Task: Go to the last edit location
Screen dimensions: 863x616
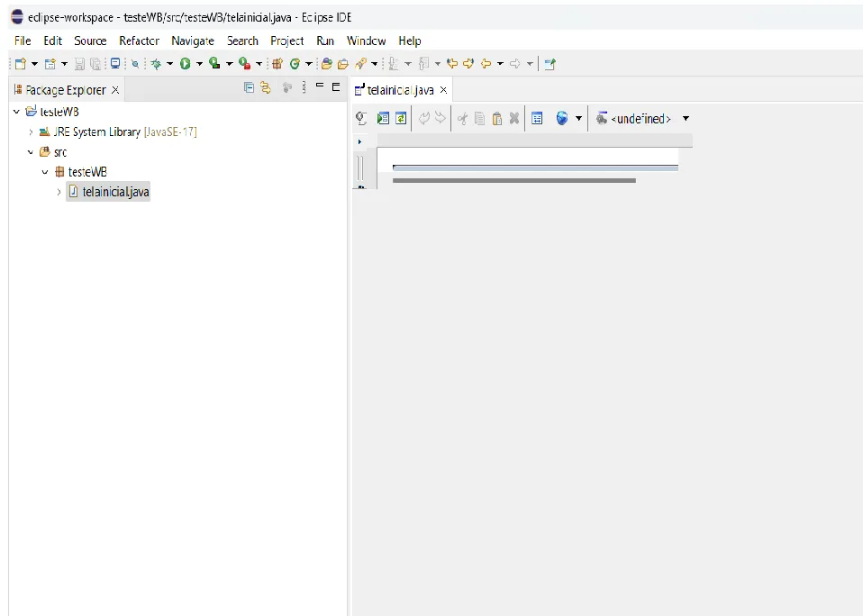Action: tap(452, 64)
